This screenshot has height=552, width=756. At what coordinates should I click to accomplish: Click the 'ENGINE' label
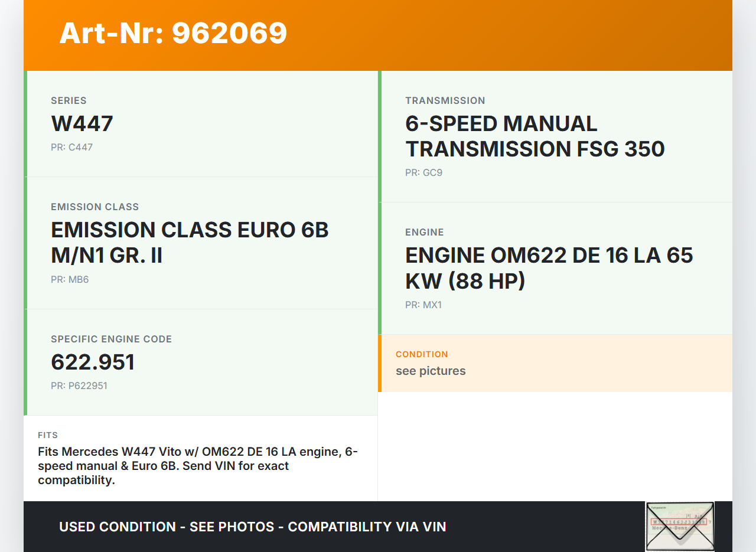[425, 232]
